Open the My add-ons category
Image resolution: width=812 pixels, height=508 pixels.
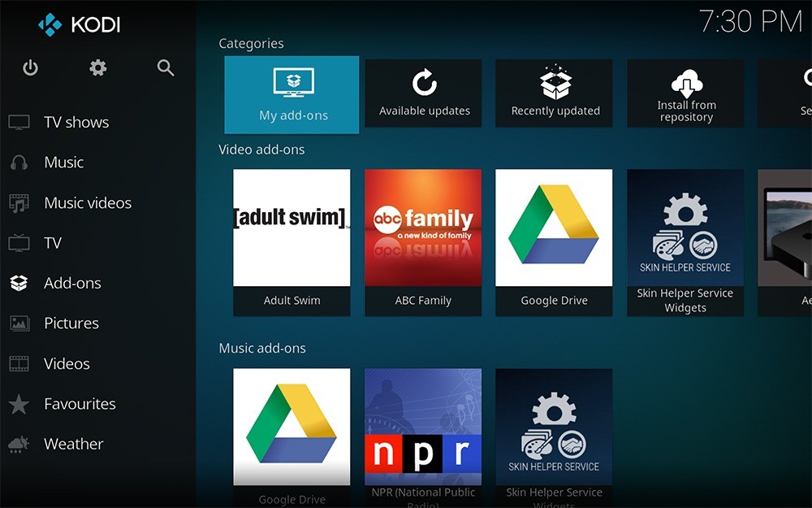point(292,92)
